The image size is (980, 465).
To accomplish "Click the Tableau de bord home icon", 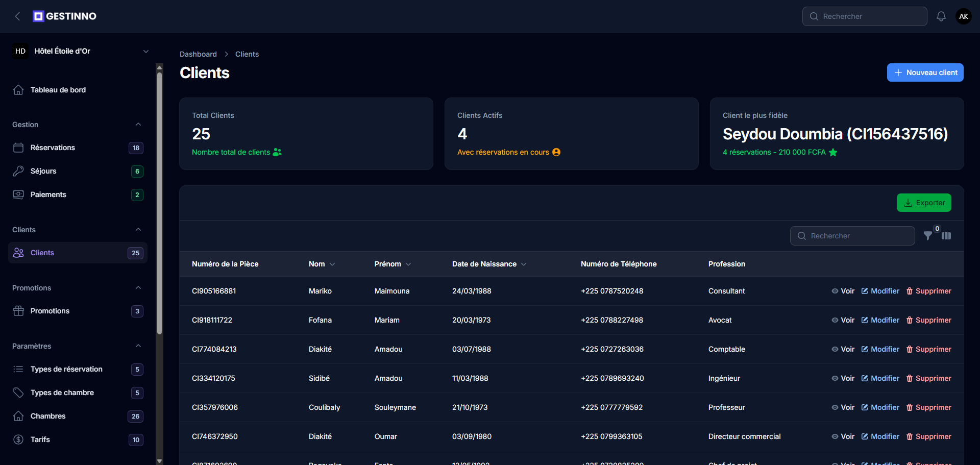I will (x=18, y=90).
